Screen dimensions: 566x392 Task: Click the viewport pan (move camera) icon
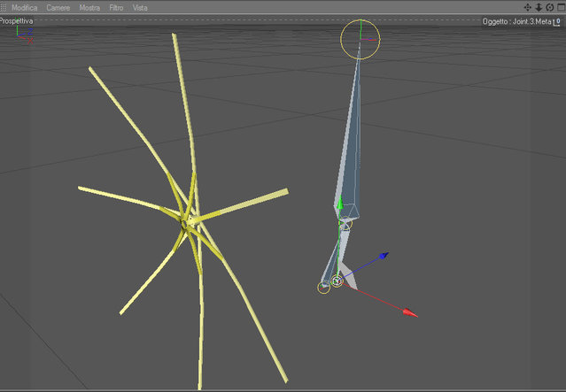(x=527, y=7)
